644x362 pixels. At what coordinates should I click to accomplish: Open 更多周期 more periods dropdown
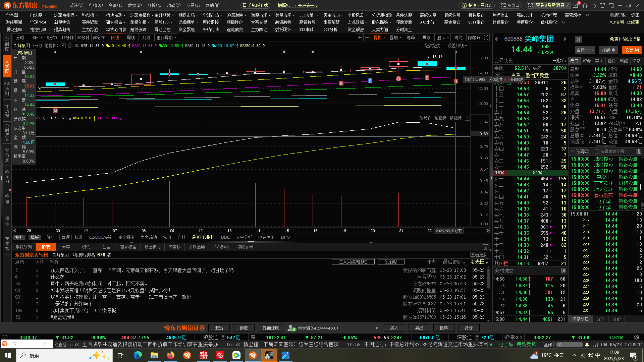(x=166, y=38)
